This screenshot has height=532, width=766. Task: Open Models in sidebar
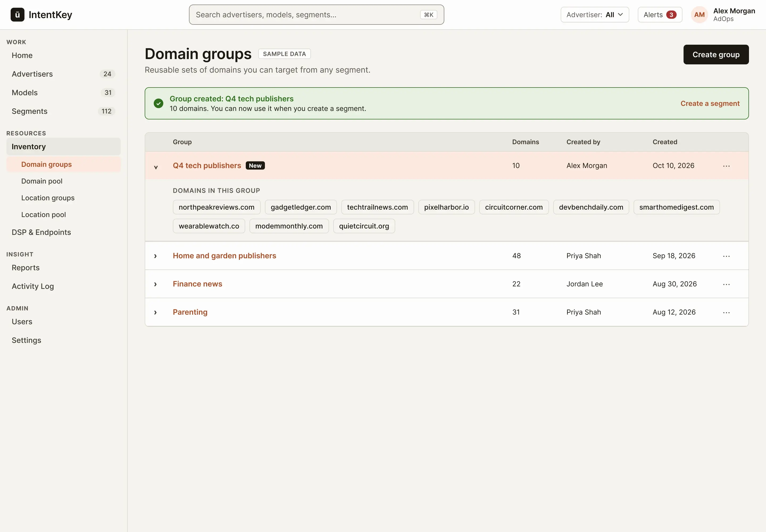click(63, 93)
